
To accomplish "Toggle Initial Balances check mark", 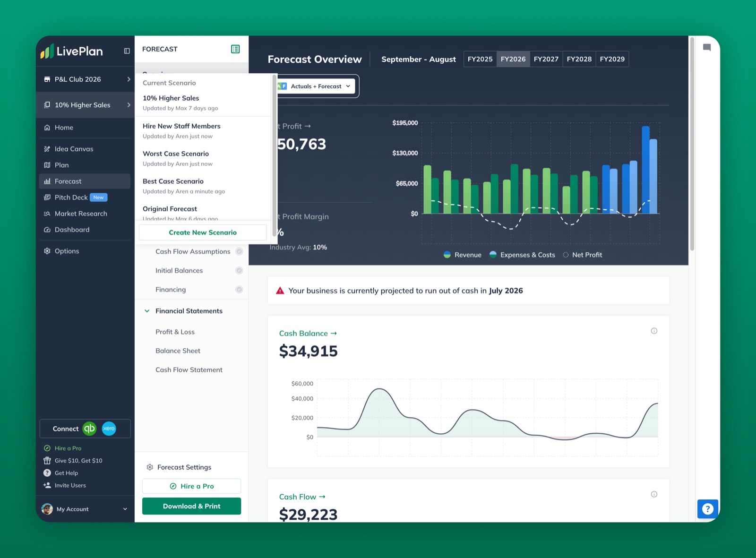I will point(239,270).
